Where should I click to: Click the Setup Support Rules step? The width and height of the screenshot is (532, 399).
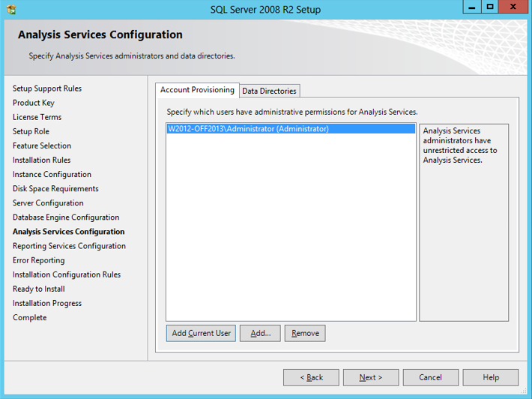point(47,88)
